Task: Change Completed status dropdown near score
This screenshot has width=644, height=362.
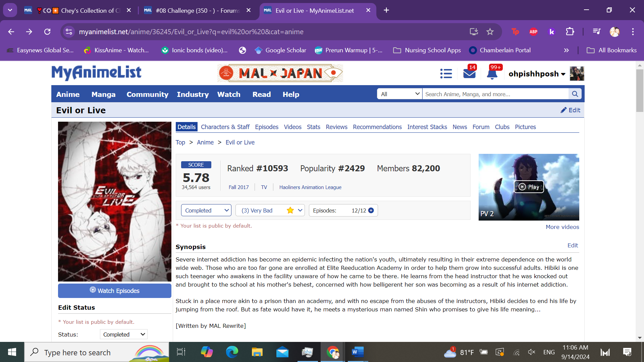Action: click(206, 210)
